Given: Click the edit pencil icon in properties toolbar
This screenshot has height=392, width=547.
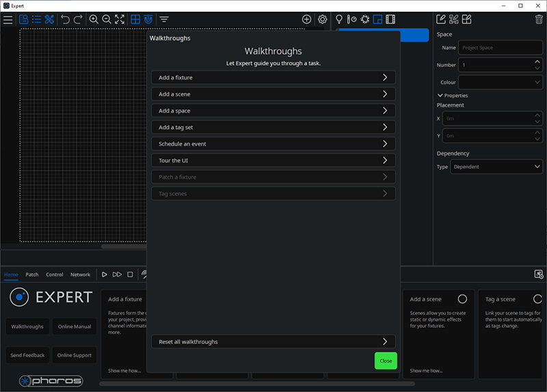Looking at the screenshot, I should [440, 19].
